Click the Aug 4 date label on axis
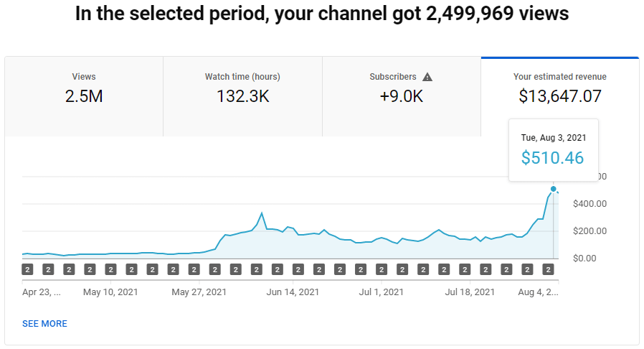Image resolution: width=644 pixels, height=349 pixels. point(538,292)
